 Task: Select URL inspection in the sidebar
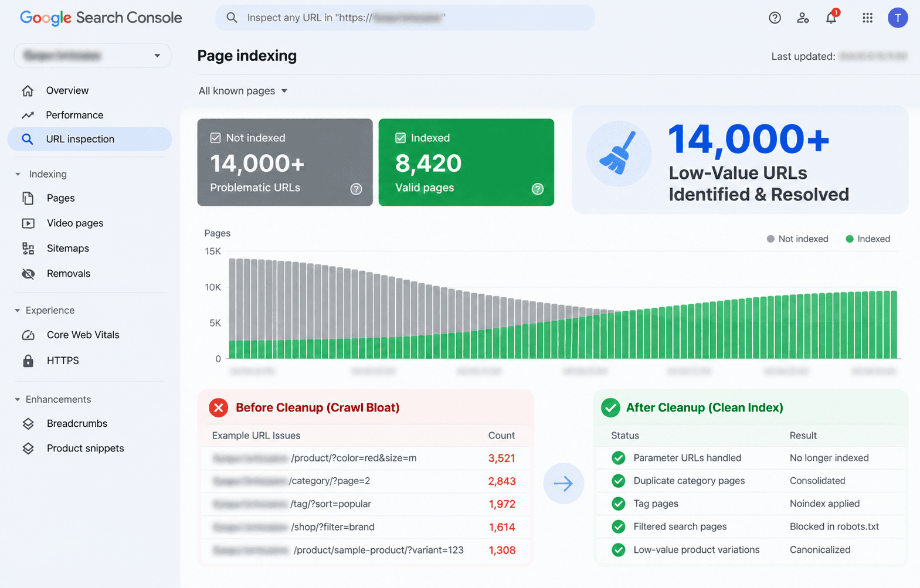(90, 139)
